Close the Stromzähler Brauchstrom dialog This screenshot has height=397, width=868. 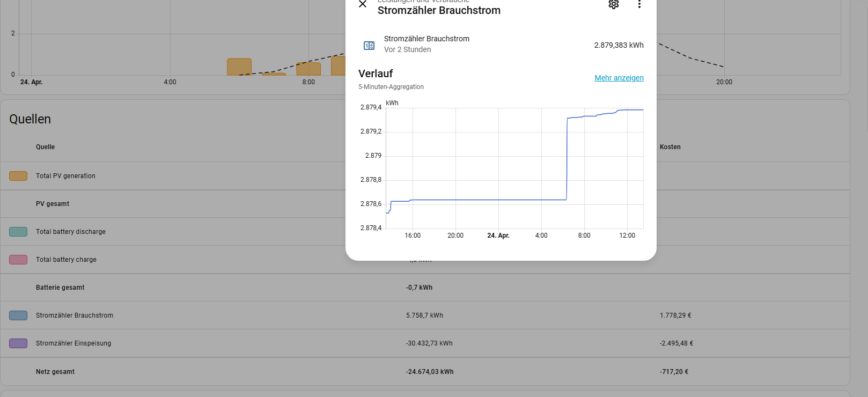[x=363, y=4]
